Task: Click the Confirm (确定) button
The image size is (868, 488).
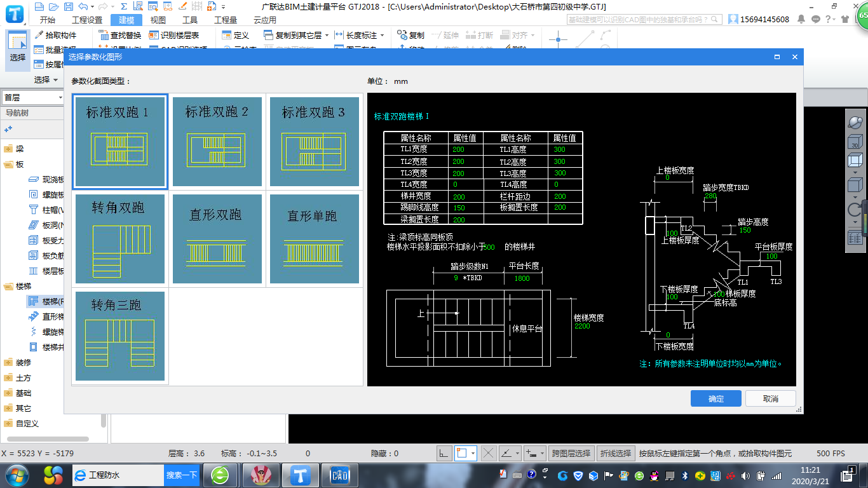Action: click(x=716, y=398)
